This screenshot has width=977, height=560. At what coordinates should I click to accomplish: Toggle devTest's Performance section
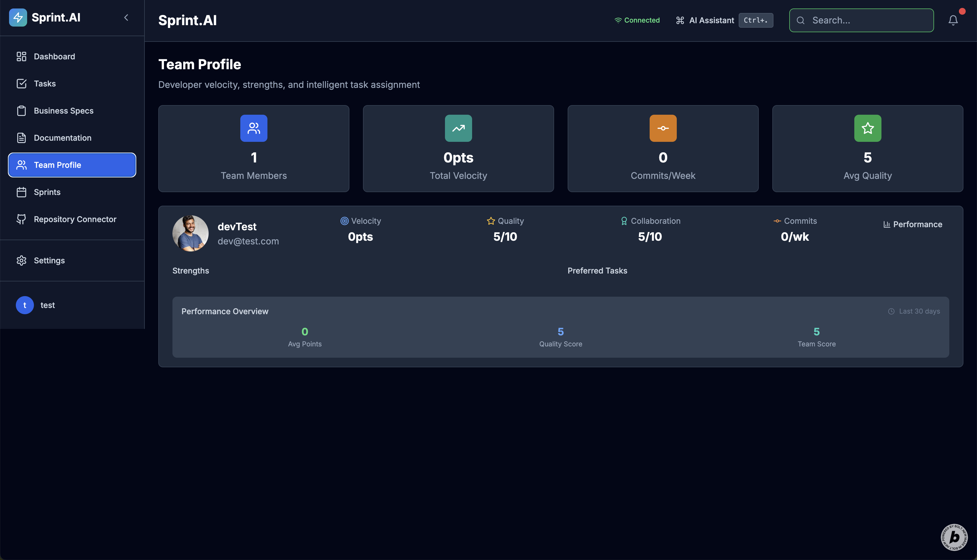912,224
